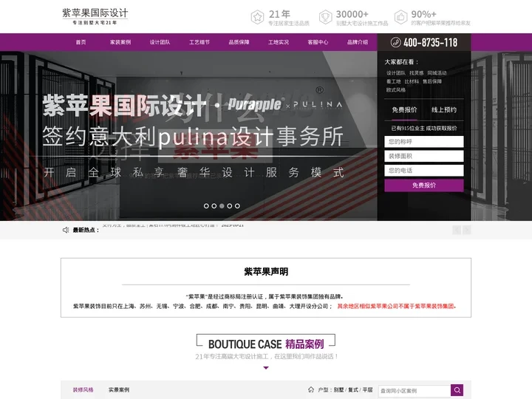Select the second banner slide dot

coord(214,206)
